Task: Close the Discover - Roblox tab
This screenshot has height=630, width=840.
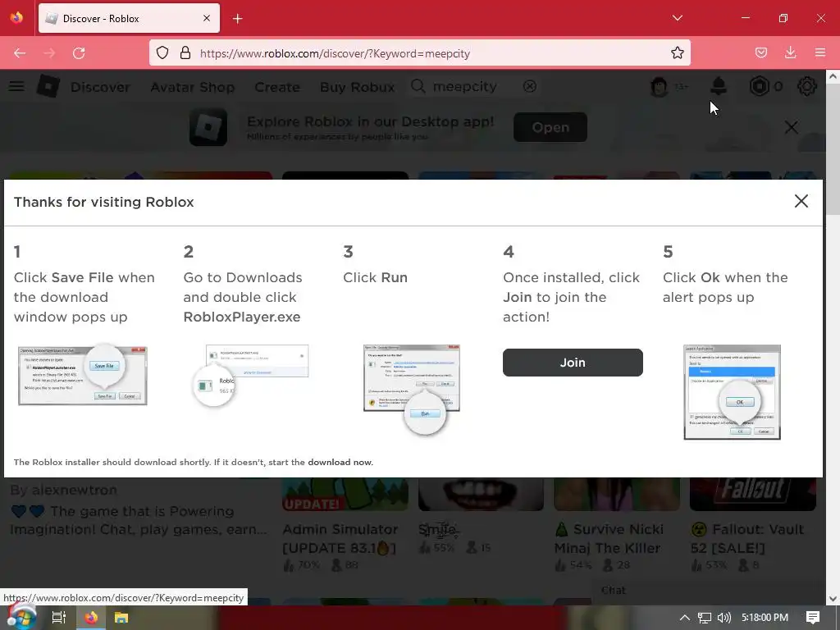Action: click(x=206, y=18)
